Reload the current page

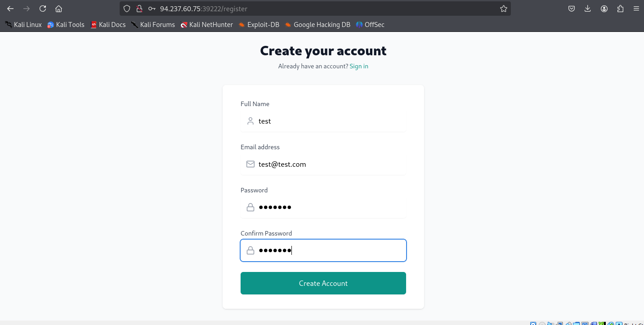(x=43, y=9)
